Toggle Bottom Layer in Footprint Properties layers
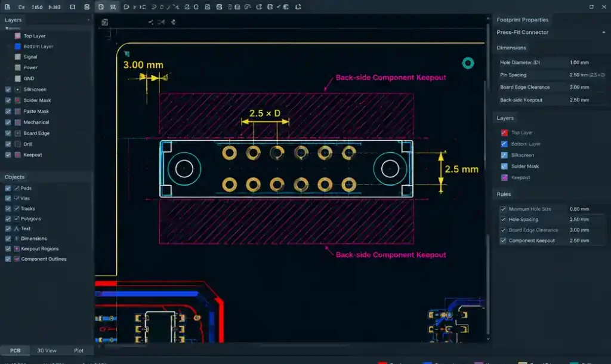Image resolution: width=611 pixels, height=364 pixels. (504, 144)
